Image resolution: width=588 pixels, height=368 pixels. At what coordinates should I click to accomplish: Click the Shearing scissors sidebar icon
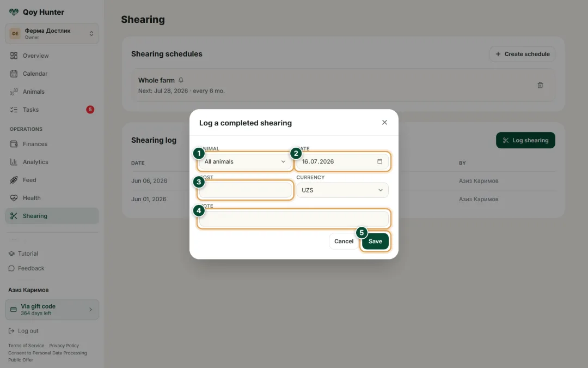click(x=14, y=216)
